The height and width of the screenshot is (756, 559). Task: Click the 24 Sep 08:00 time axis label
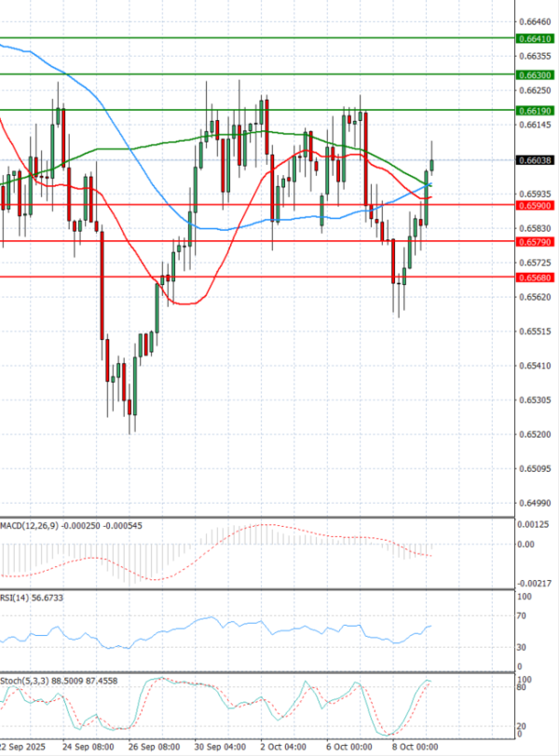tap(89, 747)
